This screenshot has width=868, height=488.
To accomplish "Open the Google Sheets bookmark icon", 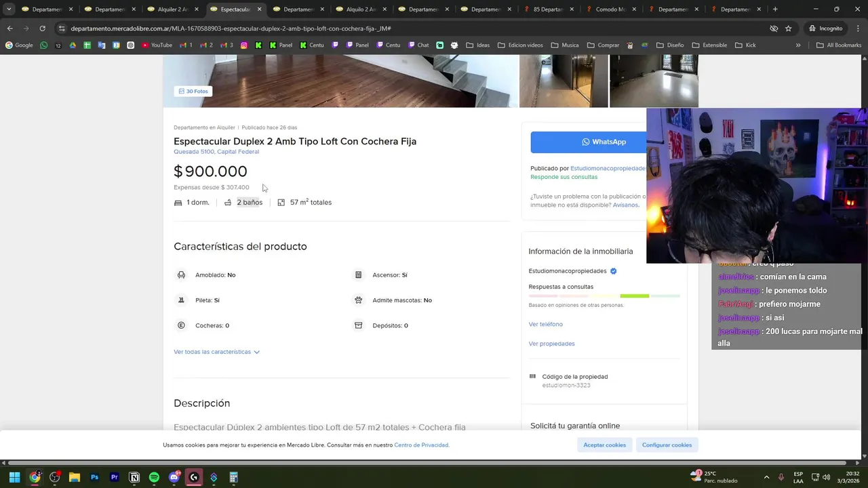I will [87, 45].
